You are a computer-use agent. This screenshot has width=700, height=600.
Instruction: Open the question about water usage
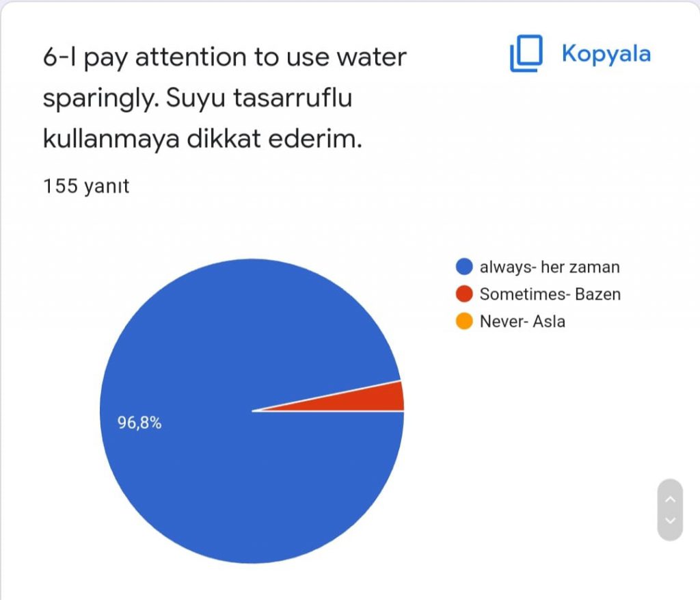tap(226, 98)
